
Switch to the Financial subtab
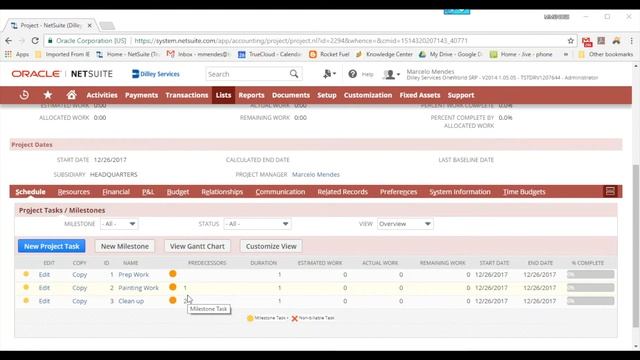tap(116, 191)
